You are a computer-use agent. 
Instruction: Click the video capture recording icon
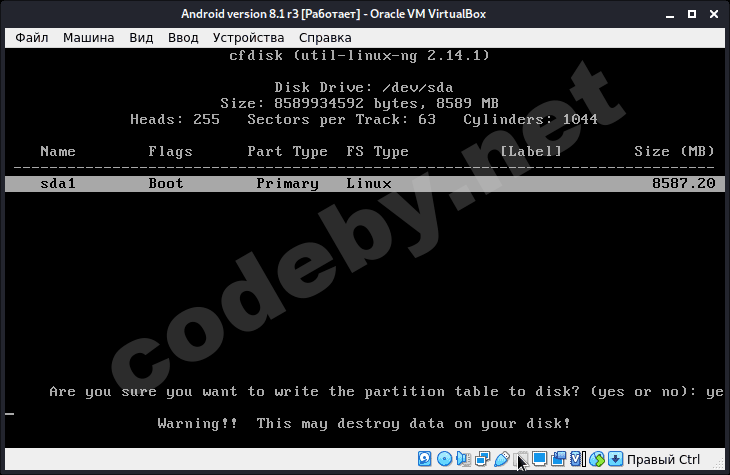pyautogui.click(x=558, y=459)
